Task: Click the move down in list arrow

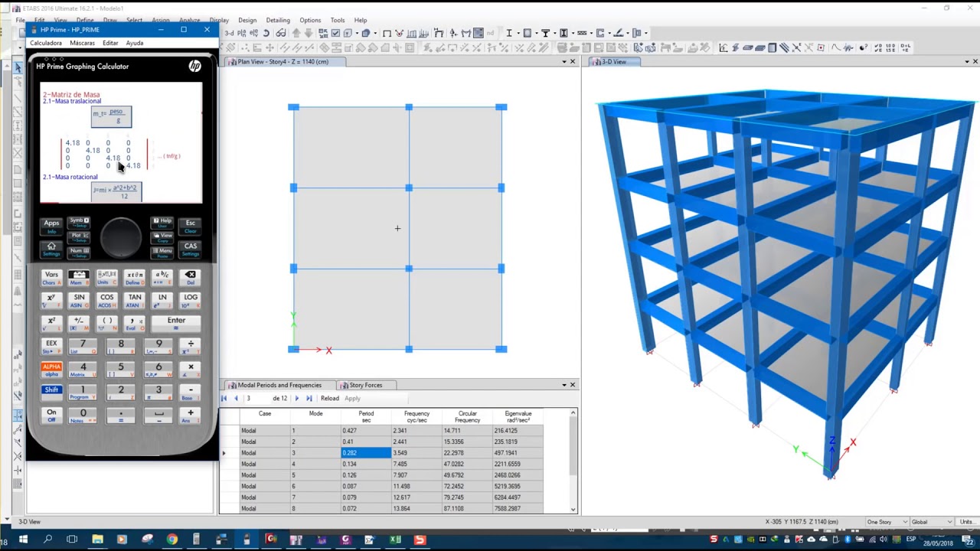Action: tap(309, 33)
